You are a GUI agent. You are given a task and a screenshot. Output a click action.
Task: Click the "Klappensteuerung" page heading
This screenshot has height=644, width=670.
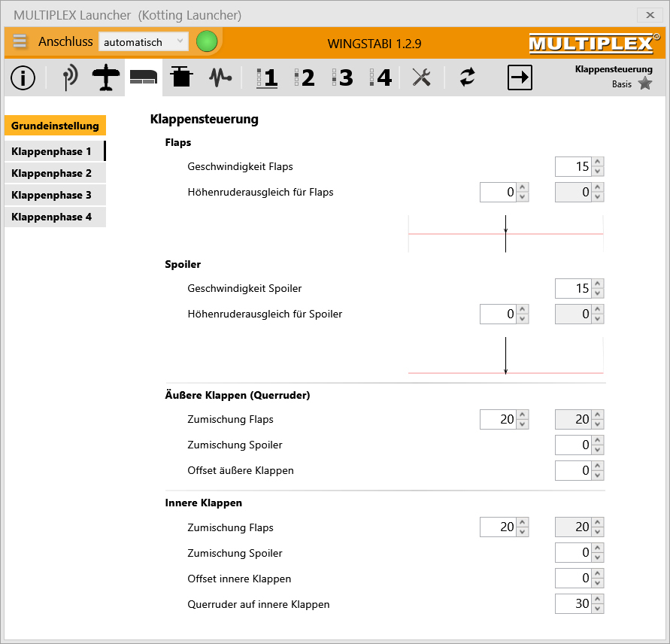click(x=205, y=119)
